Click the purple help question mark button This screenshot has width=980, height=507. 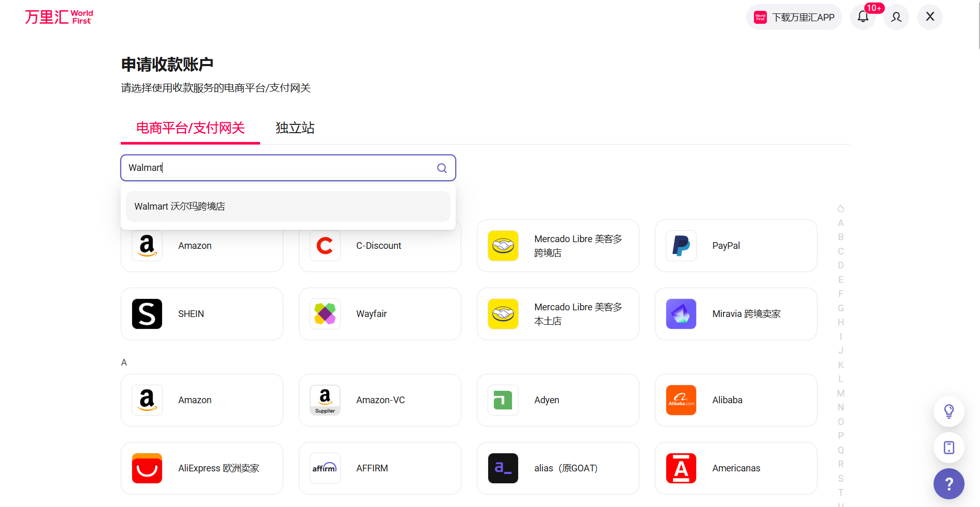(x=949, y=484)
